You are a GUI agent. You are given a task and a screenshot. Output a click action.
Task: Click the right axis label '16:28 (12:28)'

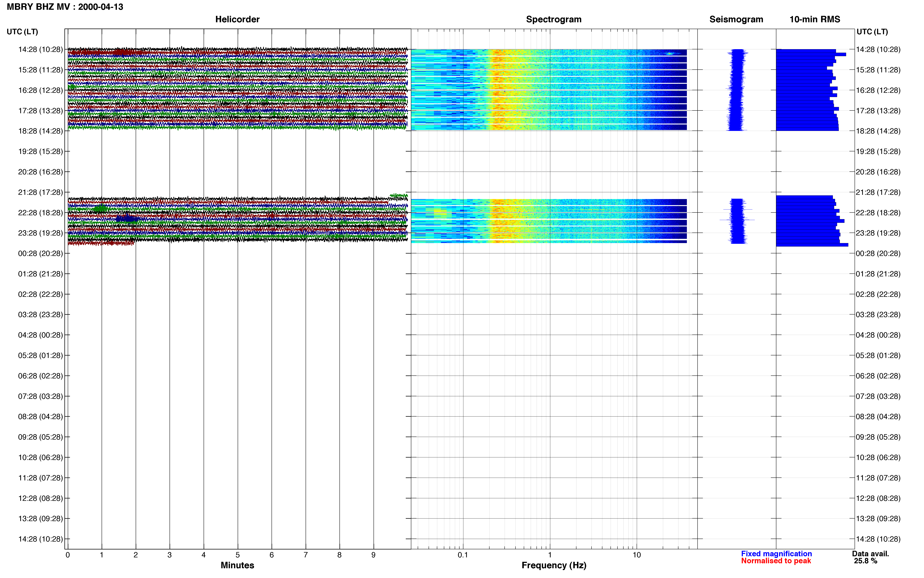click(878, 90)
